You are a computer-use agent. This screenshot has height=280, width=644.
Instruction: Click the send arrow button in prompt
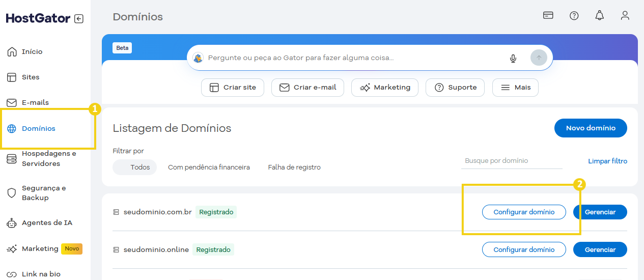539,58
